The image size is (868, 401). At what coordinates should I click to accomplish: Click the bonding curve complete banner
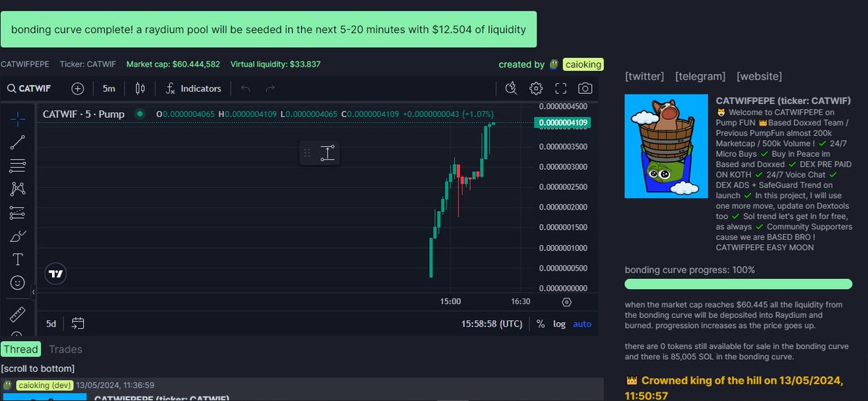[x=268, y=30]
